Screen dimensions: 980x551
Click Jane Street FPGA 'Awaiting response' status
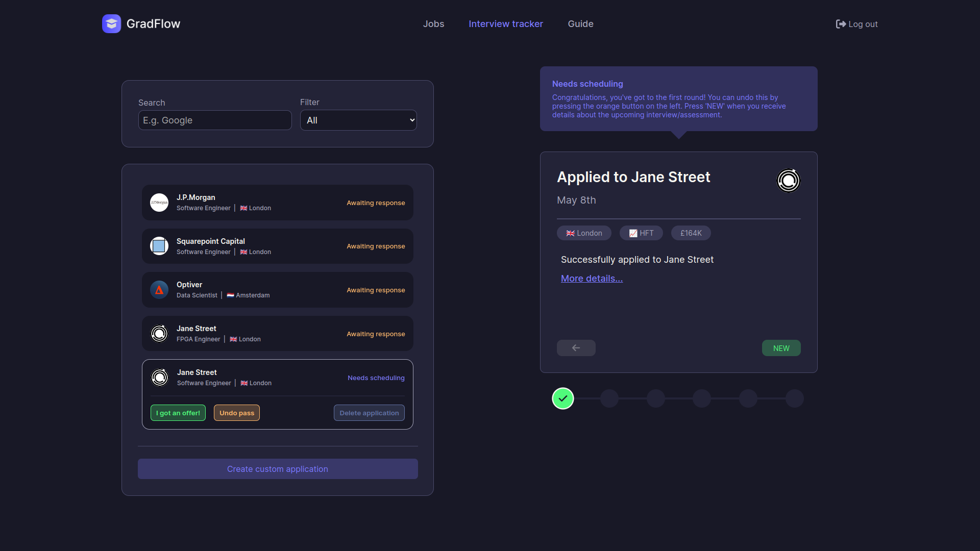[376, 334]
